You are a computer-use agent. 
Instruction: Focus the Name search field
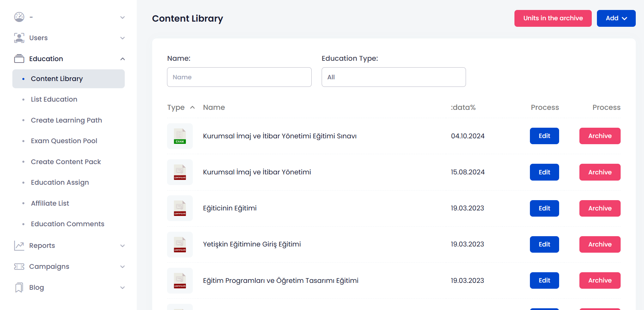[239, 77]
